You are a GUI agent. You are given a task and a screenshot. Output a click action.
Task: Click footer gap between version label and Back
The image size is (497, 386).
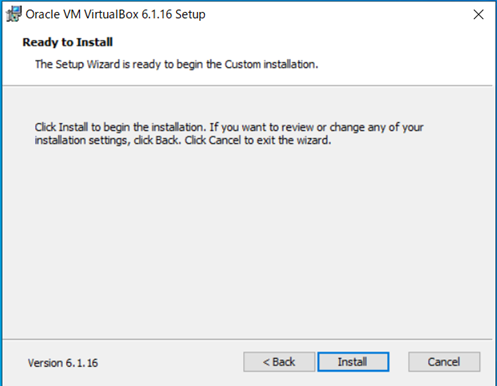pos(171,363)
